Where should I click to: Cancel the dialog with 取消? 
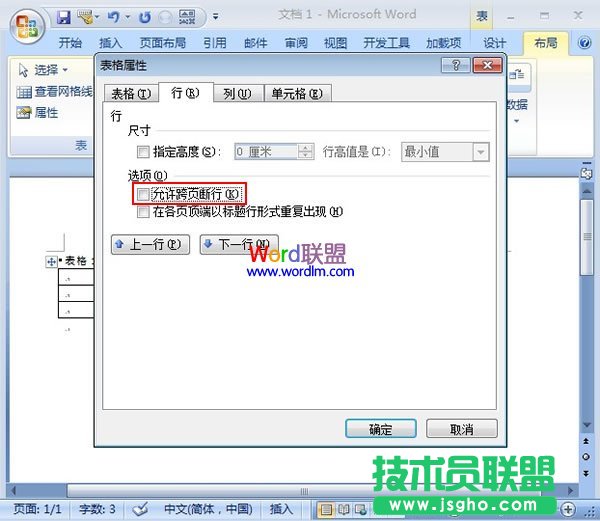tap(462, 428)
